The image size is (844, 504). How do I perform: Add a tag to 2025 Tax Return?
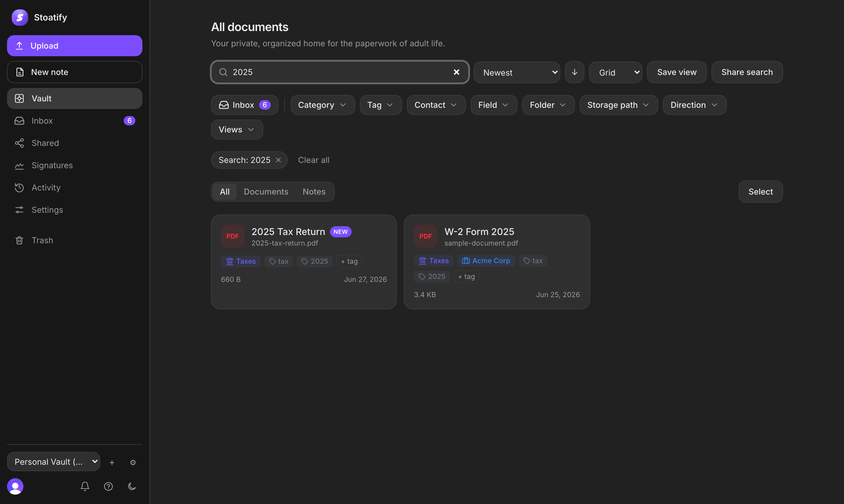point(349,261)
